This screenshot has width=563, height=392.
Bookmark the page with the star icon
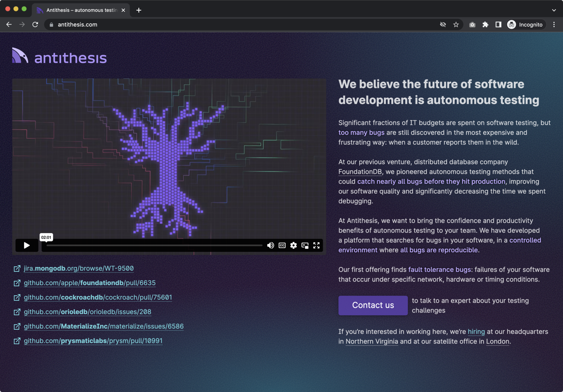[456, 24]
